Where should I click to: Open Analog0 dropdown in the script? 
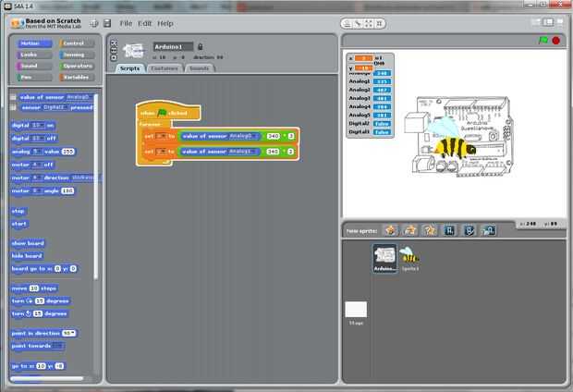coord(244,136)
